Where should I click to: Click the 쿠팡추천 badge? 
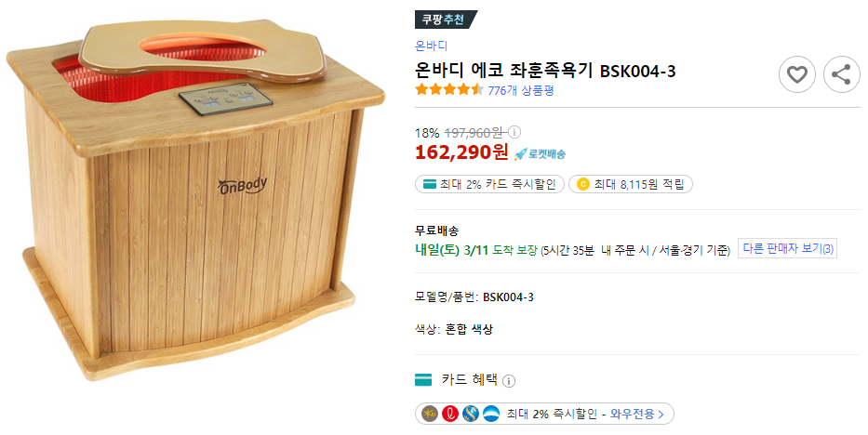[x=446, y=20]
